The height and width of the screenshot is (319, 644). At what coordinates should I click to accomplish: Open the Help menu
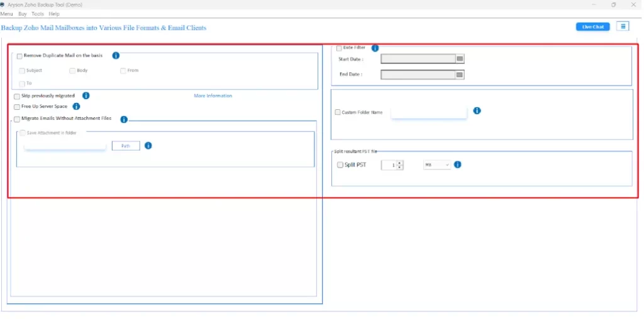54,14
